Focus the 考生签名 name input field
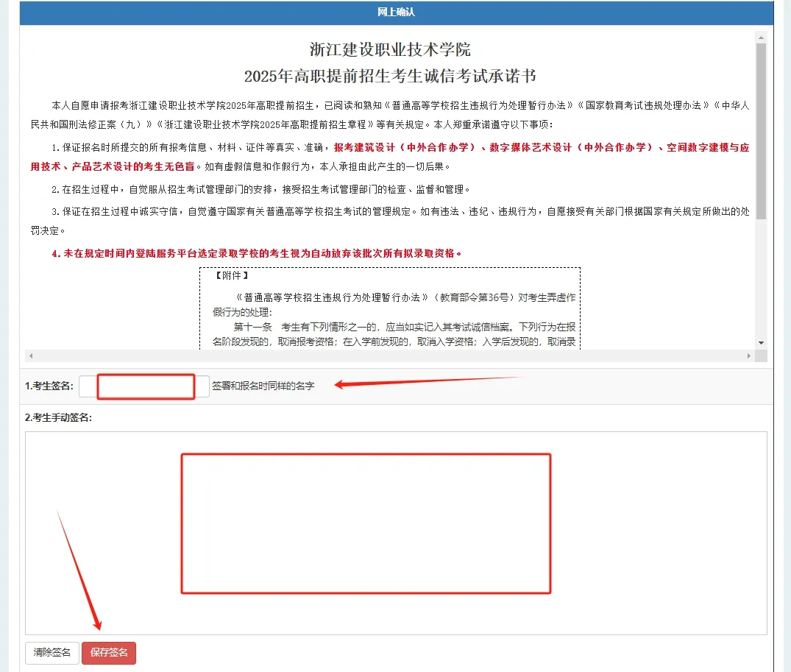791x672 pixels. 144,386
